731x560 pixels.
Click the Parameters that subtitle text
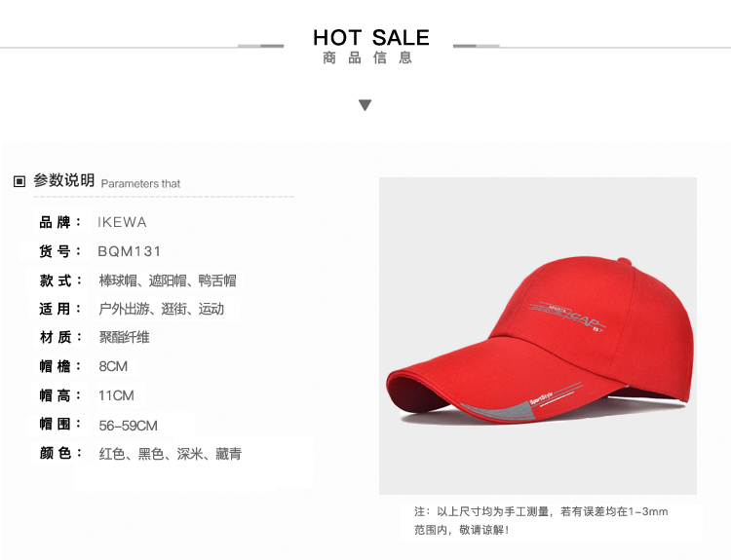click(140, 183)
